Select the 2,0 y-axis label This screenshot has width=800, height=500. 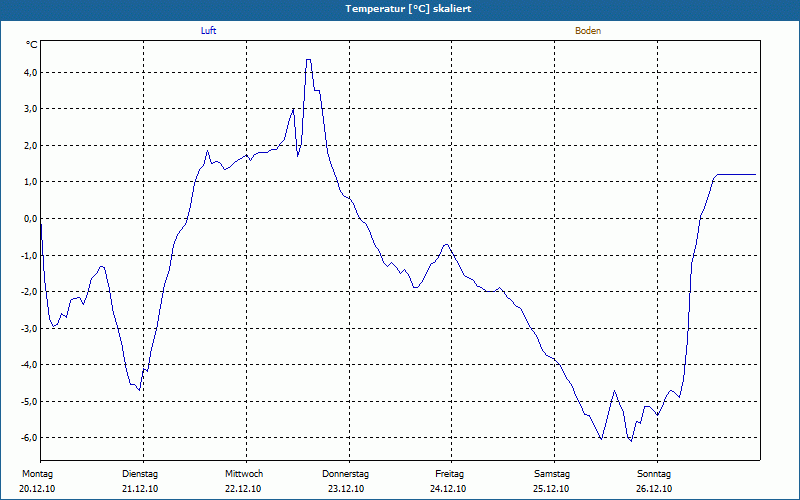pos(30,145)
